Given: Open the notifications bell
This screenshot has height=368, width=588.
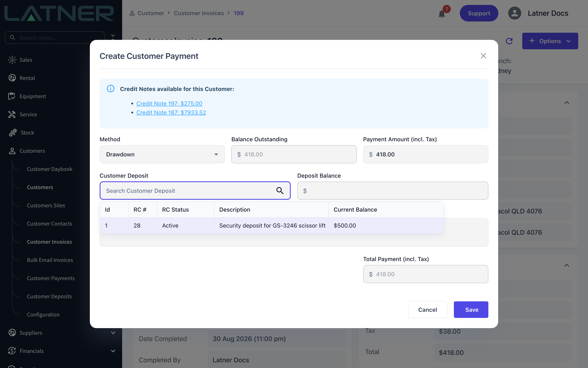Looking at the screenshot, I should click(x=442, y=14).
